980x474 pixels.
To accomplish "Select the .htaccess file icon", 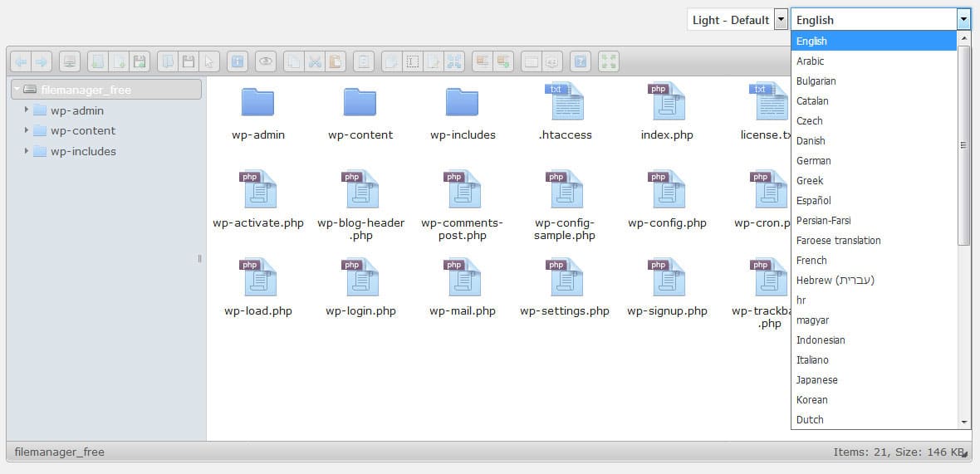I will (565, 102).
